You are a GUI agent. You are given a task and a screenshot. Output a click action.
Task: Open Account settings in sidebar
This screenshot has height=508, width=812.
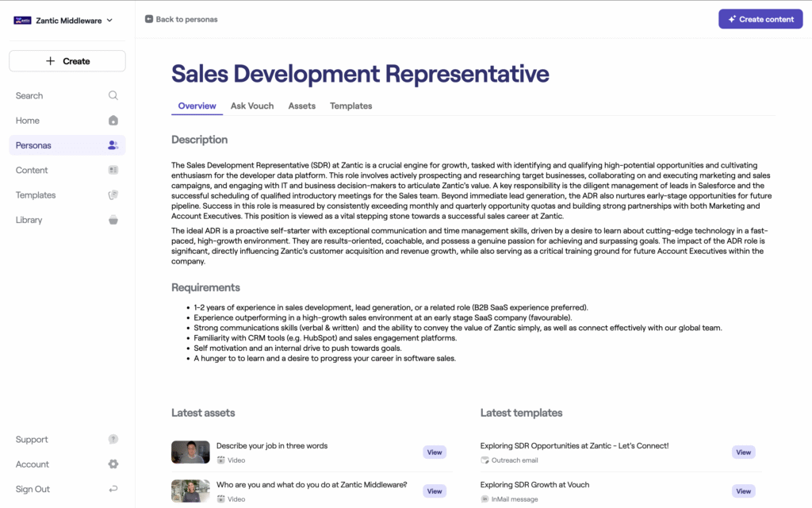(67, 464)
